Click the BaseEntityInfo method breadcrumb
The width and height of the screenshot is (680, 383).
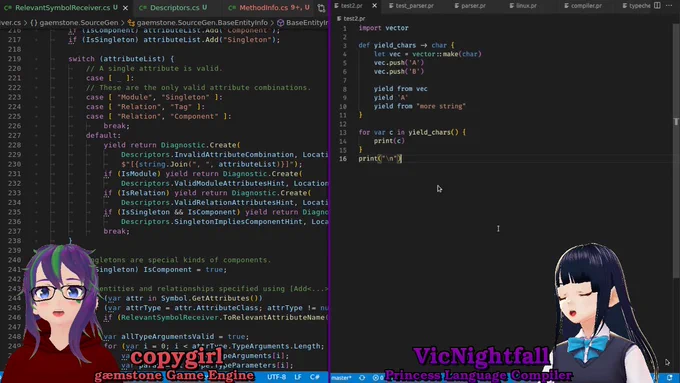click(303, 23)
